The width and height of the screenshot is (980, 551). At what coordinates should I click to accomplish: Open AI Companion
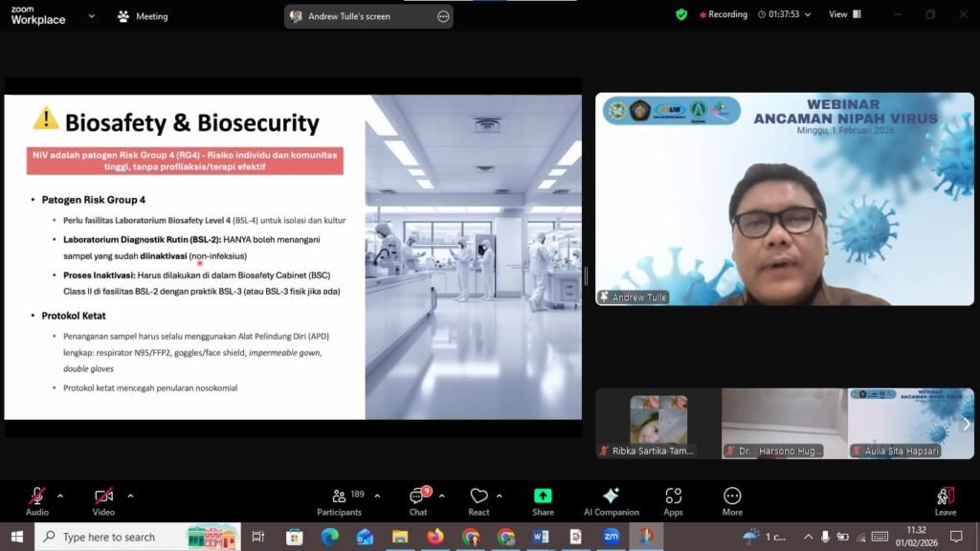tap(611, 500)
